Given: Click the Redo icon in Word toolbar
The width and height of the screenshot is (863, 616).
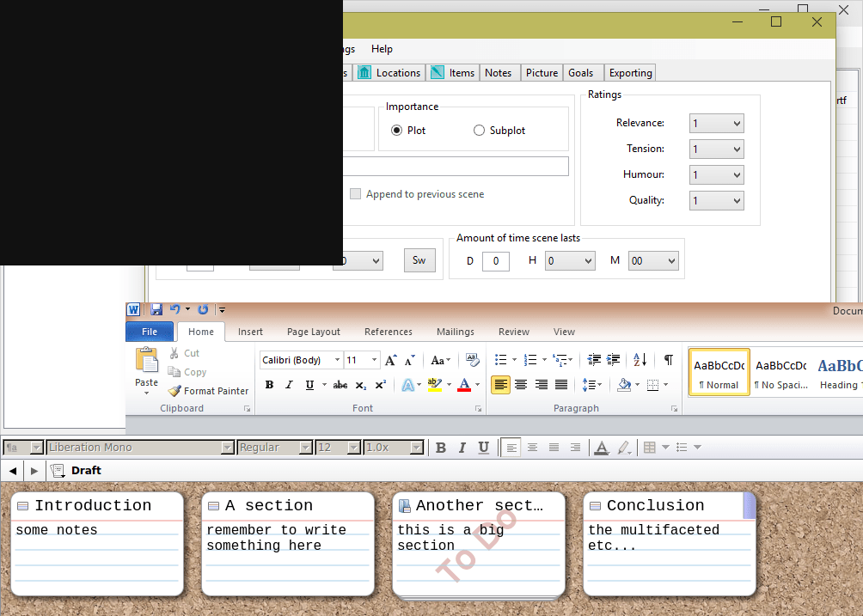Looking at the screenshot, I should pyautogui.click(x=203, y=309).
